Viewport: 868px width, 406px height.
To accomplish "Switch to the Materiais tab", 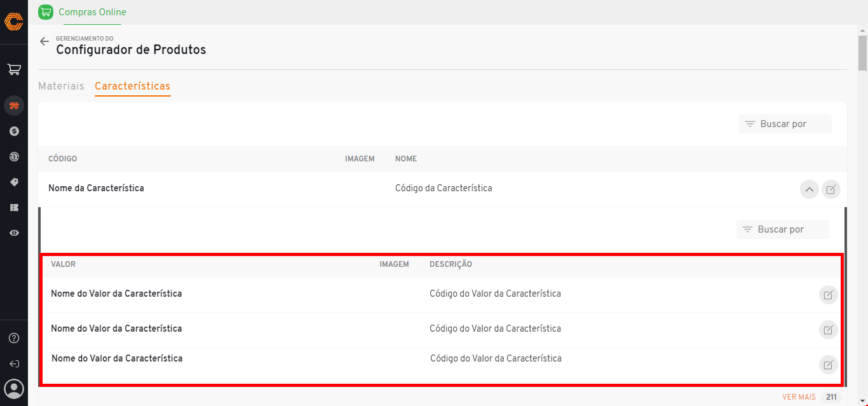I will pyautogui.click(x=61, y=86).
